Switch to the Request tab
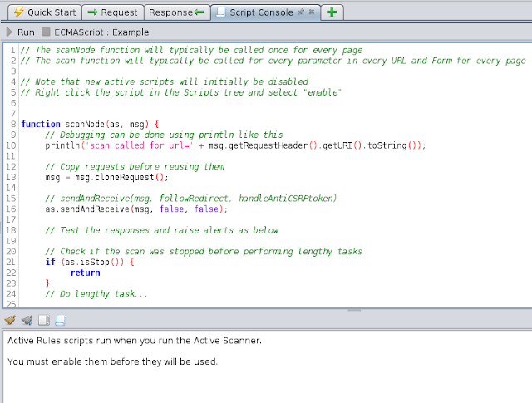 pyautogui.click(x=112, y=12)
